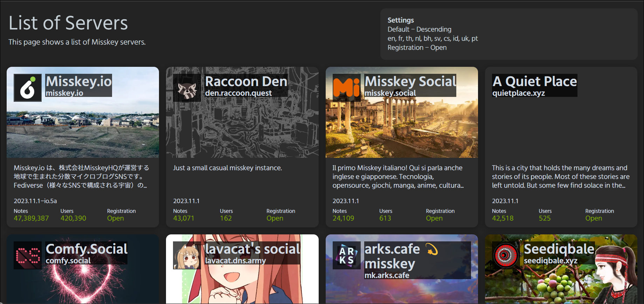644x304 pixels.
Task: Click the 'Default – Descending' sort setting
Action: (420, 29)
